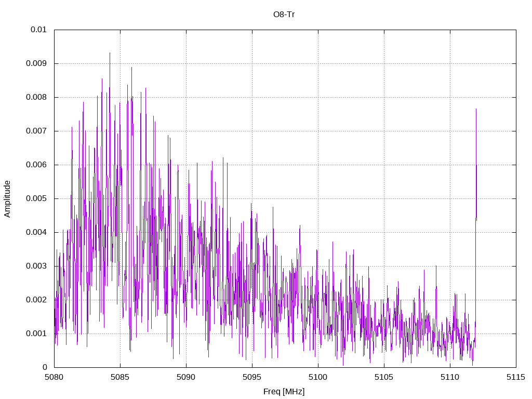
Task: Click y-axis tick label 0.004
Action: 36,232
